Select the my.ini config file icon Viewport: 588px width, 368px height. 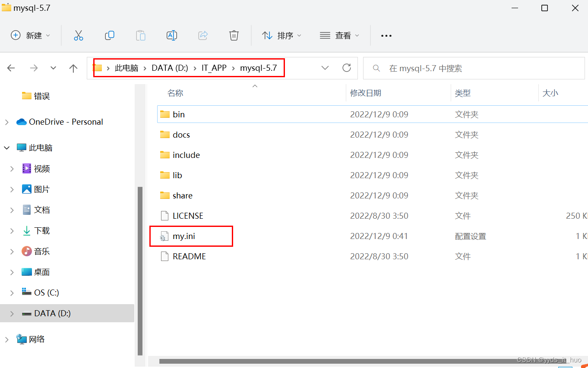[x=164, y=236]
